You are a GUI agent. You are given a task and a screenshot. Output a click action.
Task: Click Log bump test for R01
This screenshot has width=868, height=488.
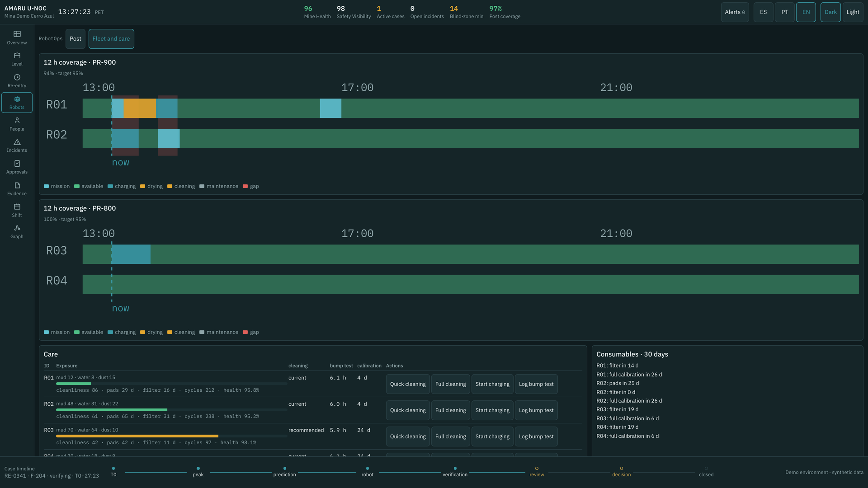point(536,384)
